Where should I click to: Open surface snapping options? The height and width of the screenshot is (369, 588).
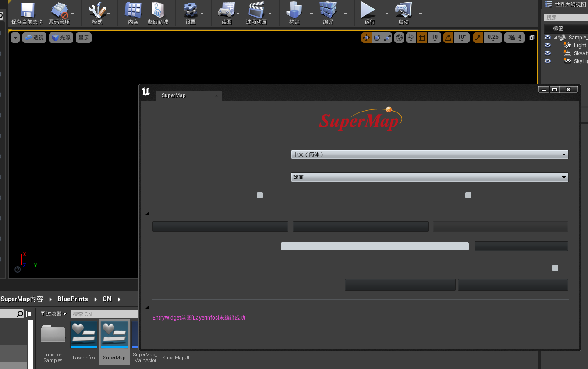click(x=411, y=38)
